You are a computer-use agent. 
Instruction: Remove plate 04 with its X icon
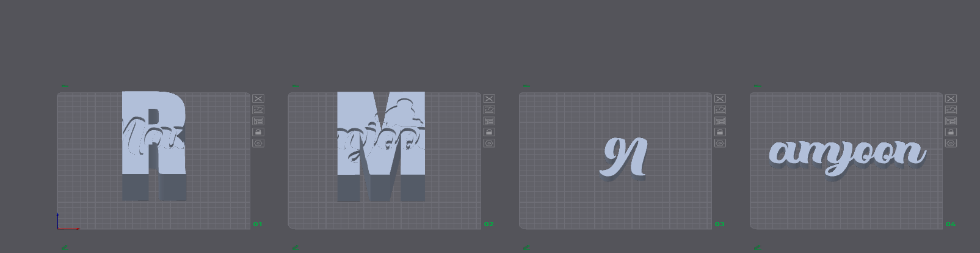tap(951, 98)
